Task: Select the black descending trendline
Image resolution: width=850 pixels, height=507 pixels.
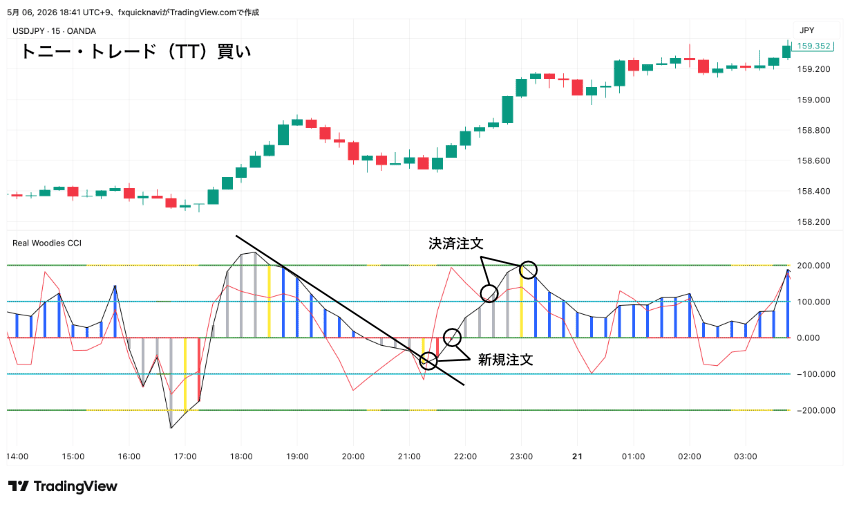Action: pyautogui.click(x=350, y=310)
